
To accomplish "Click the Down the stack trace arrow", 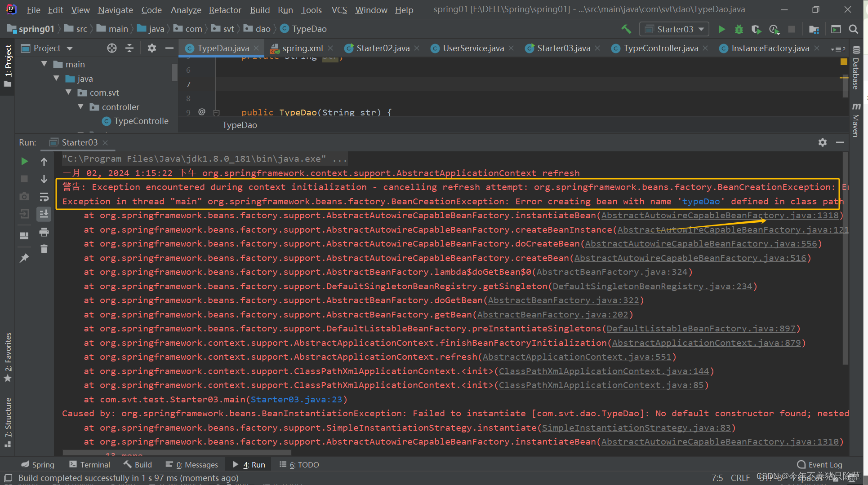I will (44, 179).
